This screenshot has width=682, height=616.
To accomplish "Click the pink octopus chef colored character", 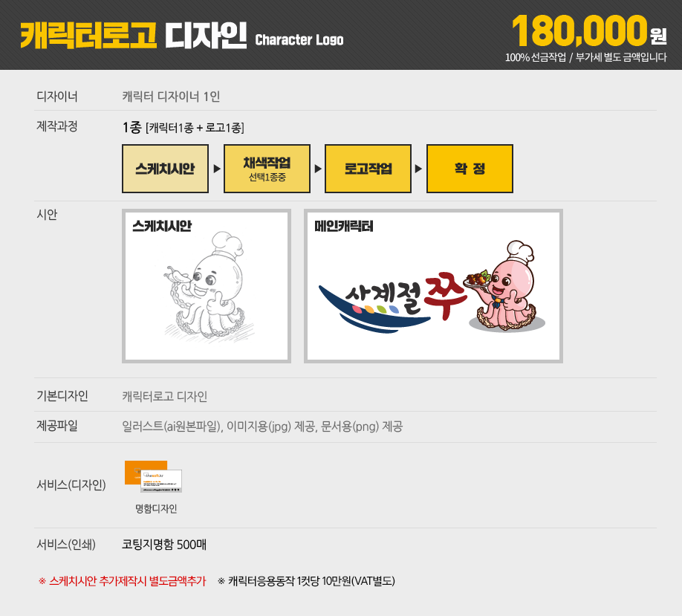I will point(507,286).
